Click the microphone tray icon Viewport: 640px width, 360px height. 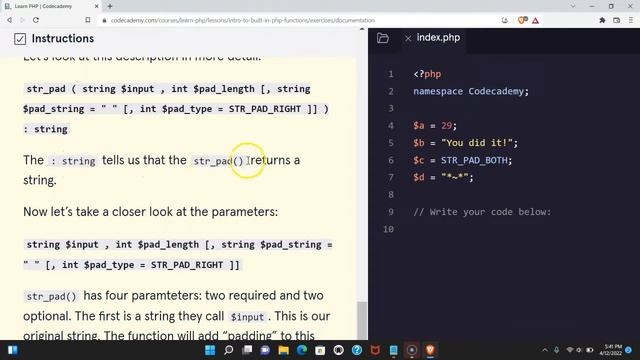557,350
